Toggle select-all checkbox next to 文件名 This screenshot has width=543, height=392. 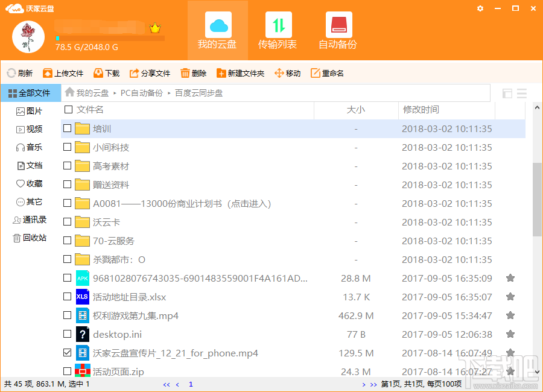pos(68,109)
